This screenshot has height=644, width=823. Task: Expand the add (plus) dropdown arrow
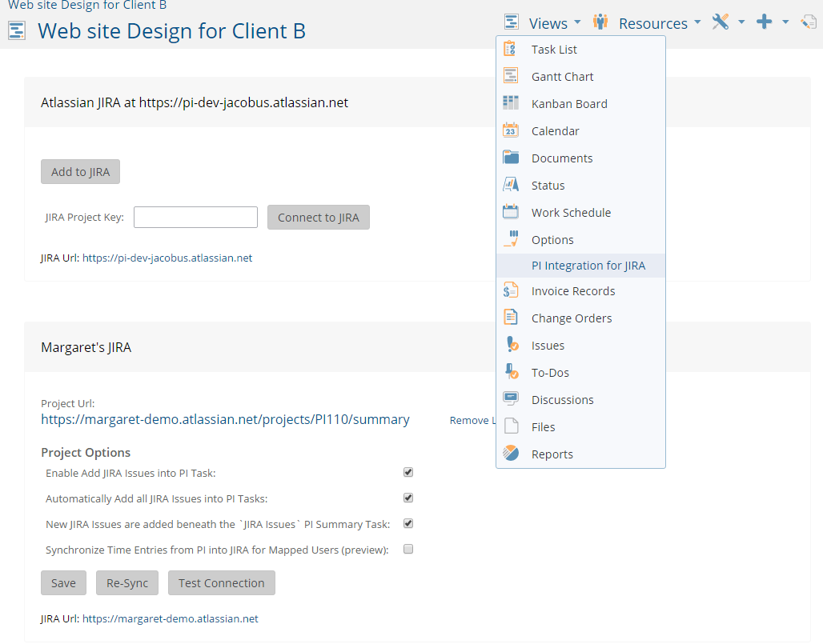(x=785, y=22)
